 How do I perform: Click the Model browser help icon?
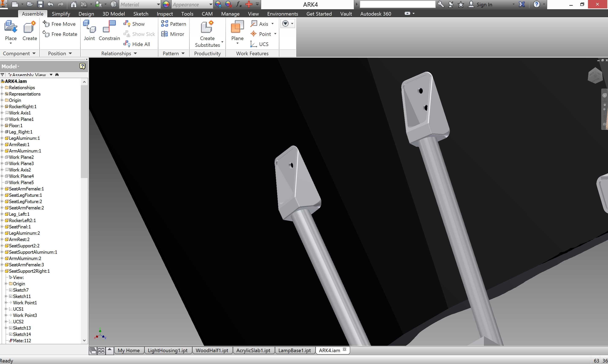[x=82, y=66]
